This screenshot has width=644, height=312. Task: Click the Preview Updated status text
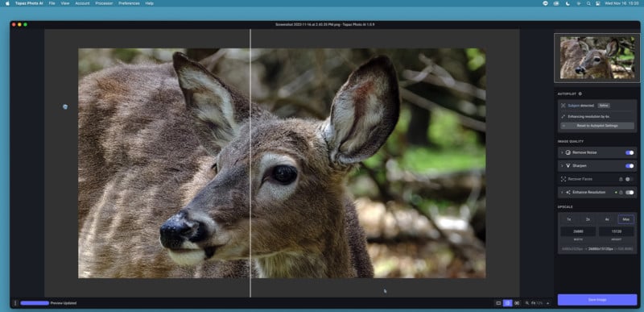tap(64, 303)
